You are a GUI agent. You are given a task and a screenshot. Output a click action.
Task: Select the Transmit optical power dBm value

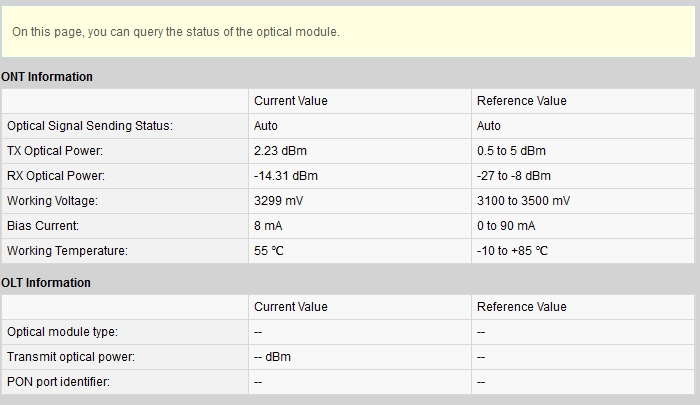[272, 357]
